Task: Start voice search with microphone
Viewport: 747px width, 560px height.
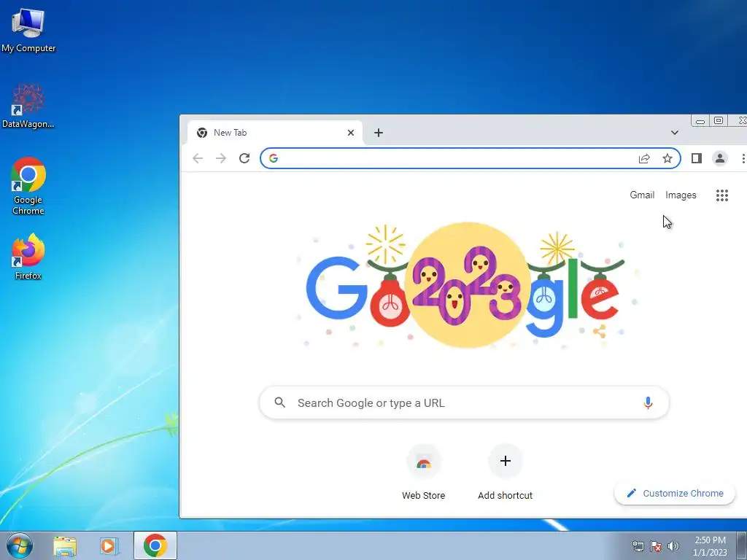Action: (x=648, y=402)
